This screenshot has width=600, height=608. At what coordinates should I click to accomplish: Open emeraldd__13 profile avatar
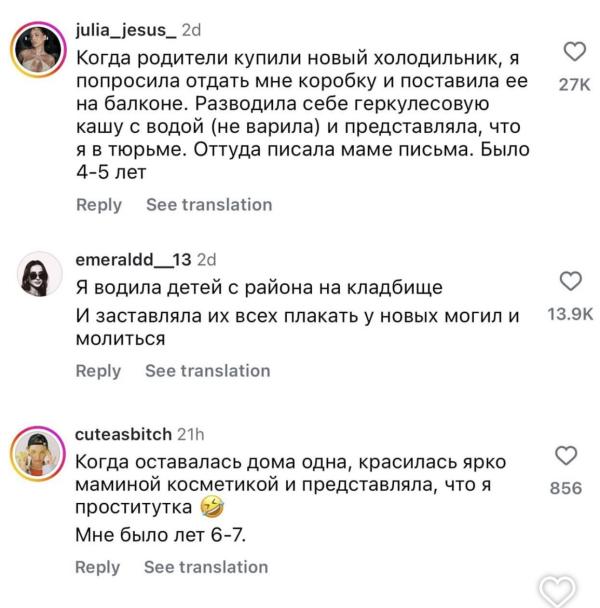click(40, 274)
